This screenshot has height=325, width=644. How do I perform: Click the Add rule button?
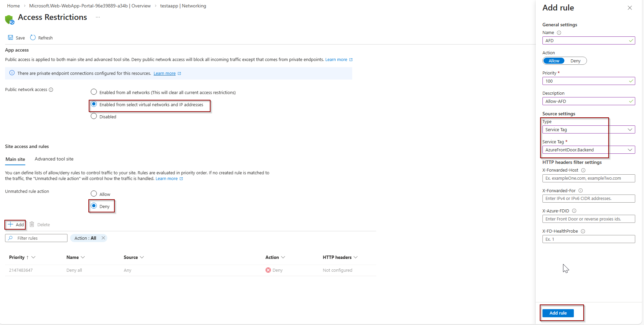click(558, 313)
